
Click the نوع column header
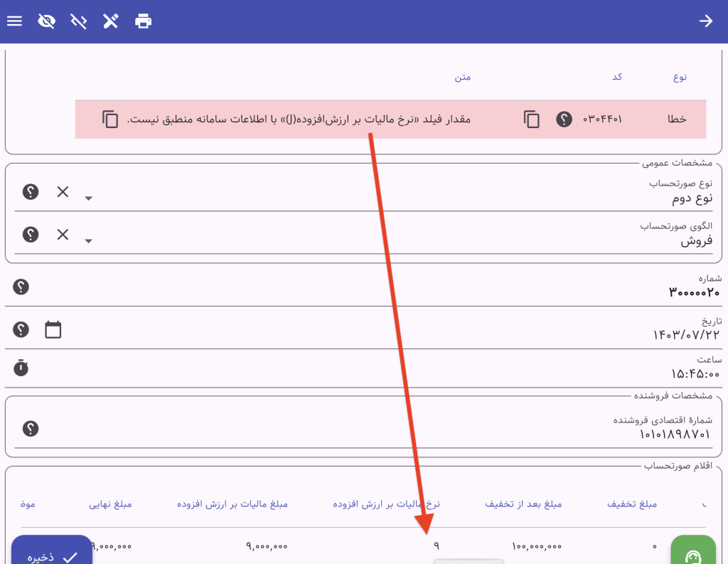[x=680, y=77]
